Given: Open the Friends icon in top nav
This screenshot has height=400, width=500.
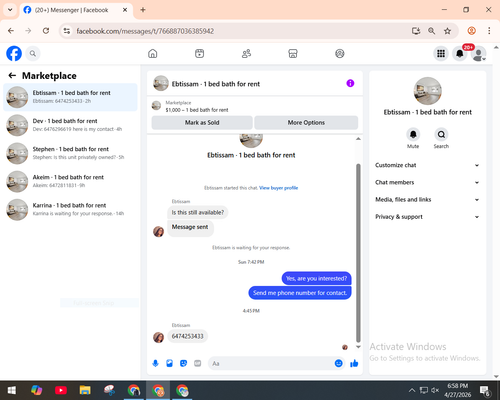Looking at the screenshot, I should pos(246,53).
